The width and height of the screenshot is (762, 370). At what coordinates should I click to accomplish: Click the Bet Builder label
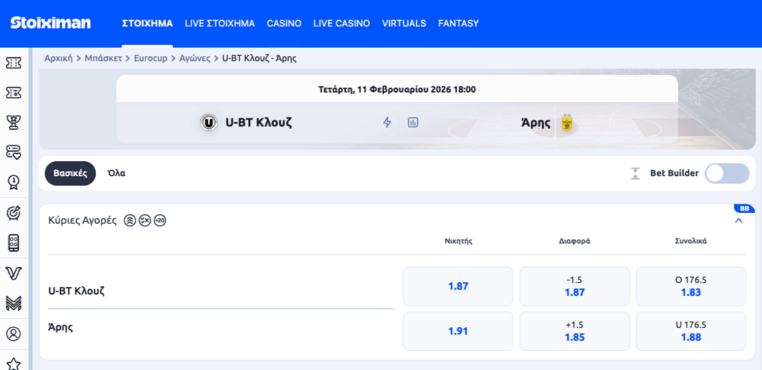tap(675, 174)
